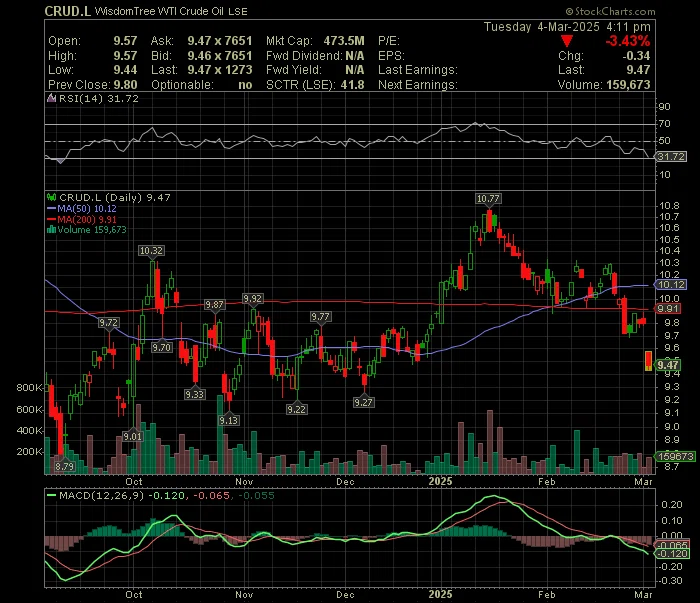Click the Optionable value no

click(x=245, y=85)
